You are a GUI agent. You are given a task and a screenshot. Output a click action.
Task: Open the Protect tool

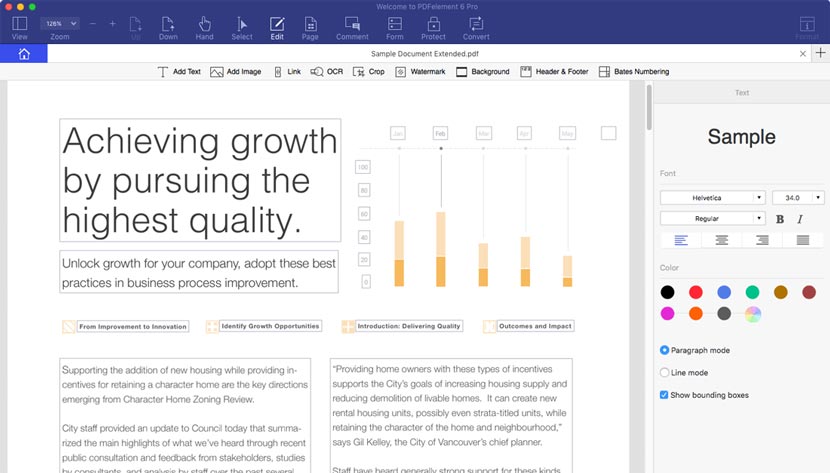point(433,27)
